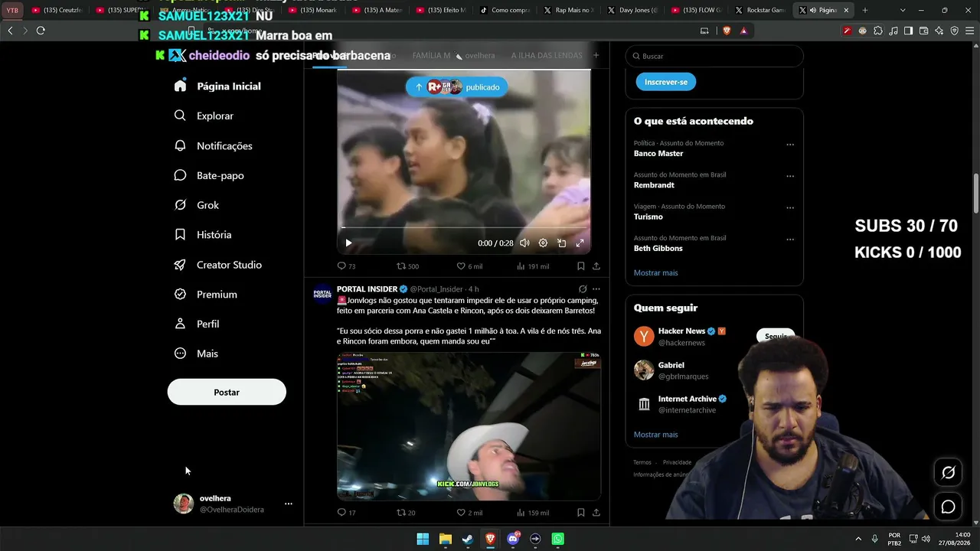
Task: Open the Windows Start menu
Action: point(423,539)
